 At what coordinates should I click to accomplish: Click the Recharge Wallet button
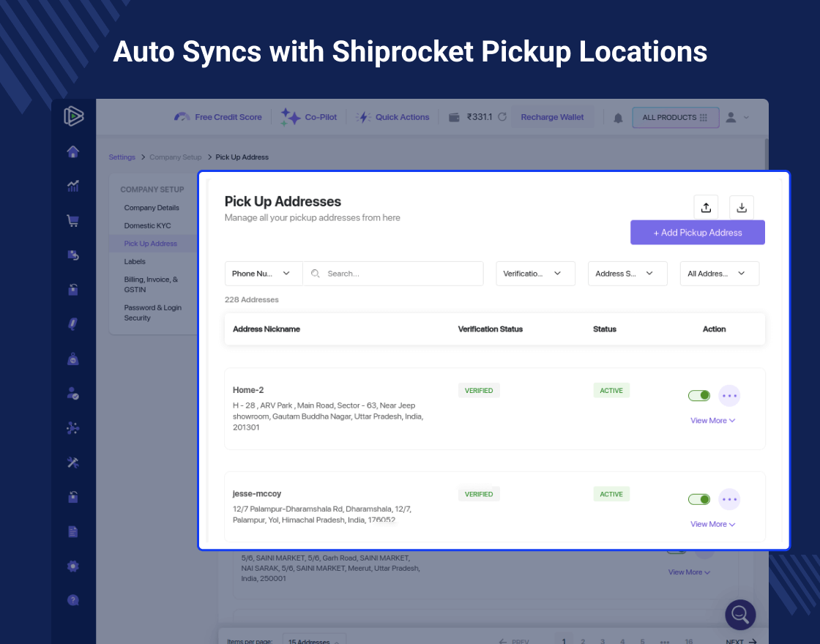coord(553,117)
